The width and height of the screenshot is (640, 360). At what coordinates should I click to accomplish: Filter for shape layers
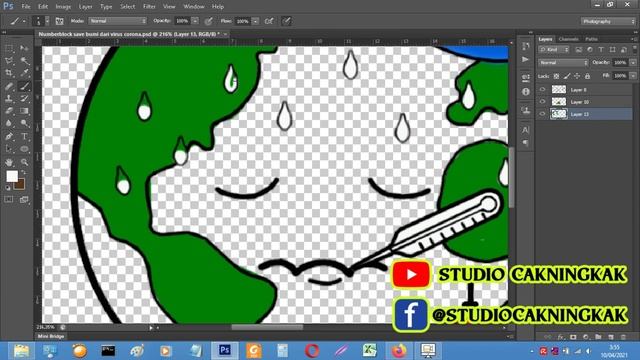(x=612, y=50)
